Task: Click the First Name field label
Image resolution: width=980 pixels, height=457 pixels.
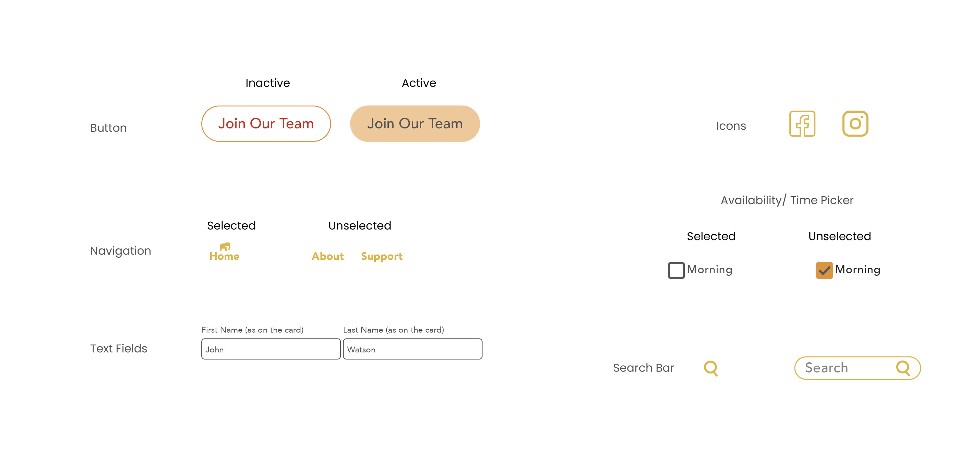Action: [252, 330]
